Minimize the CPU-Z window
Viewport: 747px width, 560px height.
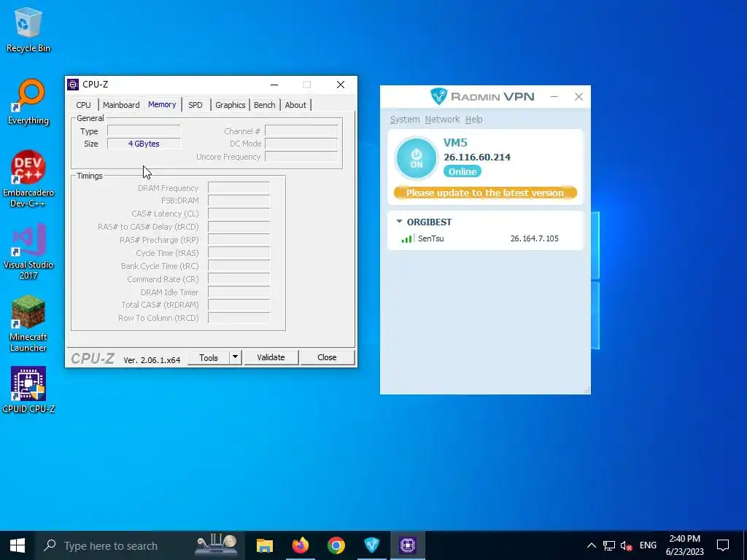coord(274,85)
